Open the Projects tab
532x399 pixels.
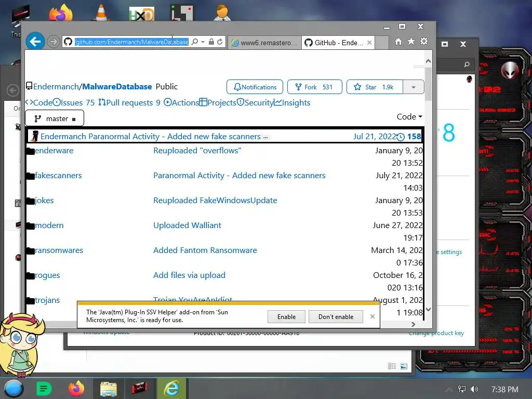[218, 102]
